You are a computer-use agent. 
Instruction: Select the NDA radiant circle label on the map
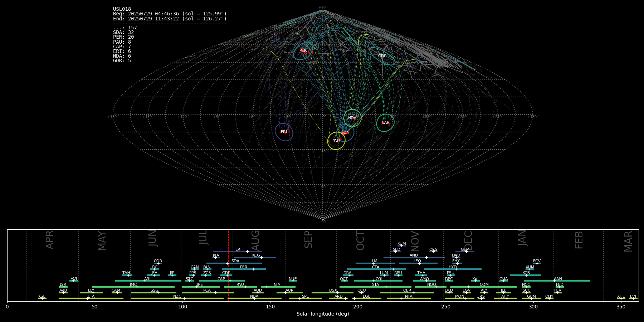coord(352,118)
